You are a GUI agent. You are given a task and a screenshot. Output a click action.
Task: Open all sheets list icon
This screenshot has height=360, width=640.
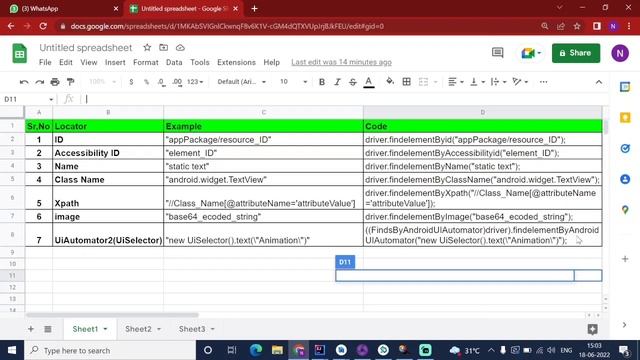coord(48,329)
